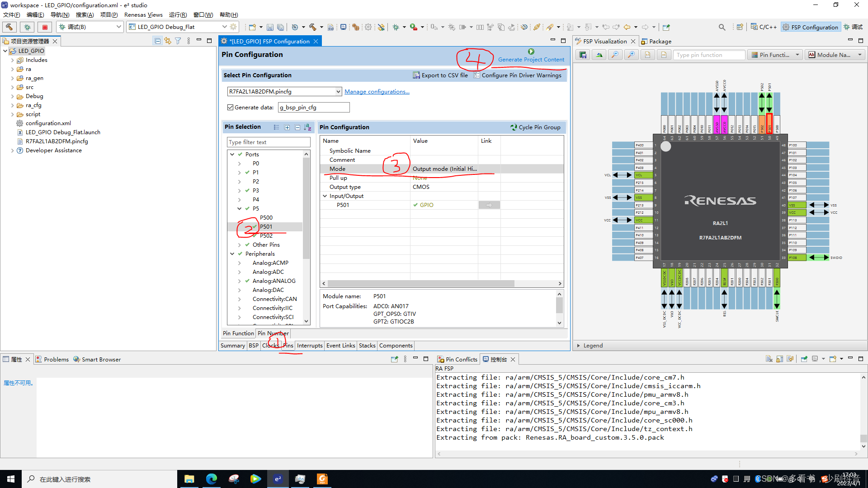Click the Pin Selection filter text field
Screen dimensions: 868x488
tap(269, 142)
